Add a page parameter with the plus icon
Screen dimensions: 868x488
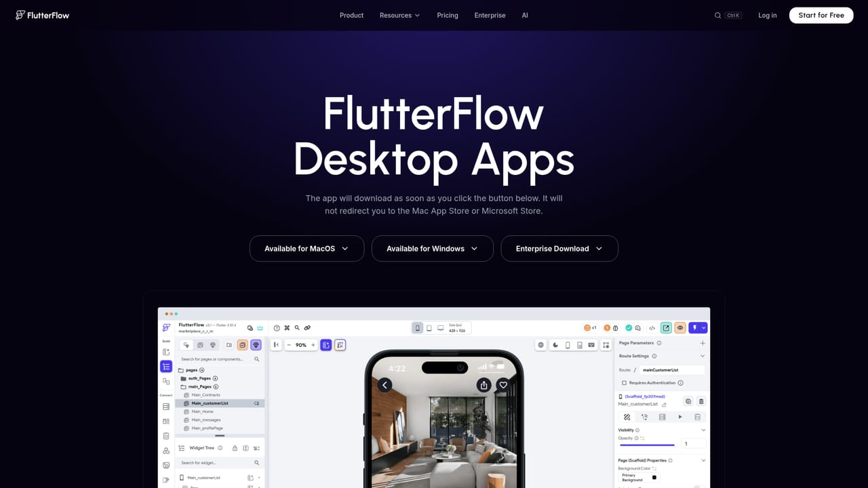703,343
